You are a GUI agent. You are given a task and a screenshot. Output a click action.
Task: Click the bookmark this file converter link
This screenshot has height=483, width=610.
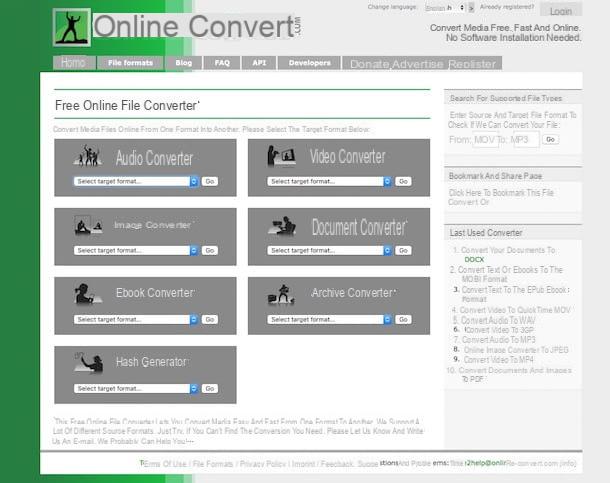pos(501,198)
